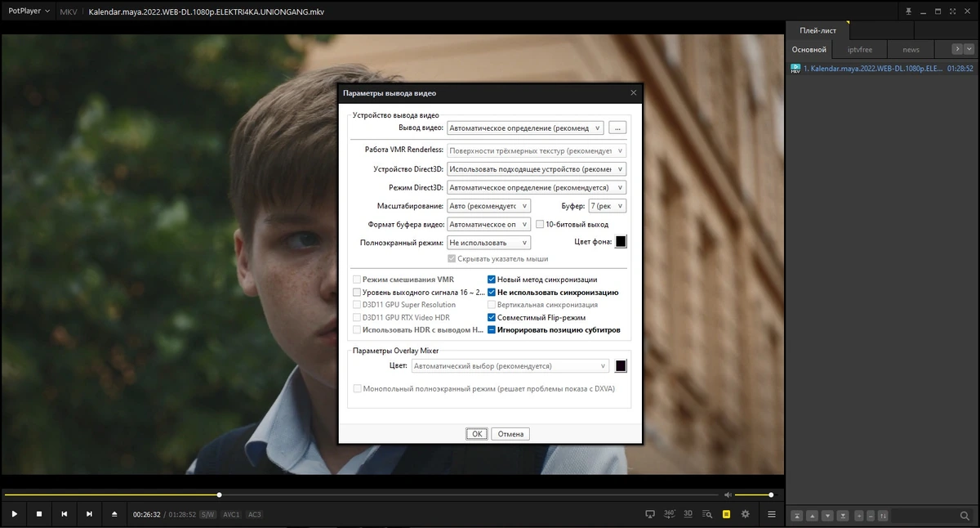This screenshot has height=528, width=980.
Task: Toggle the 3D video icon
Action: coord(688,514)
